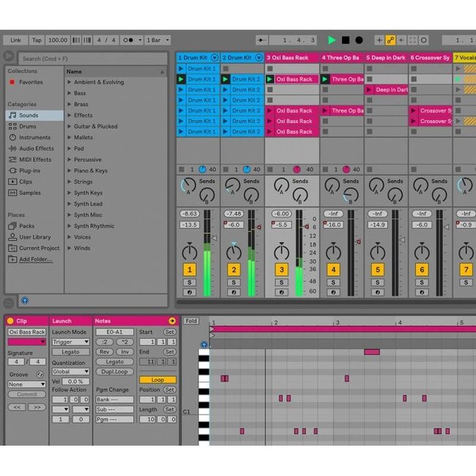This screenshot has height=476, width=476.
Task: Solo track 1
Action: tap(190, 283)
